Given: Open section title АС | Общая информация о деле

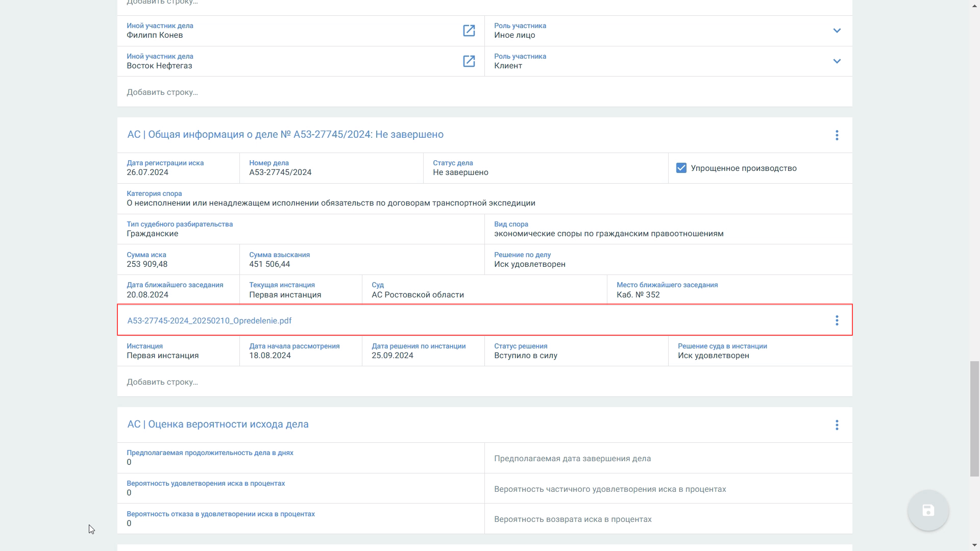Looking at the screenshot, I should click(285, 134).
